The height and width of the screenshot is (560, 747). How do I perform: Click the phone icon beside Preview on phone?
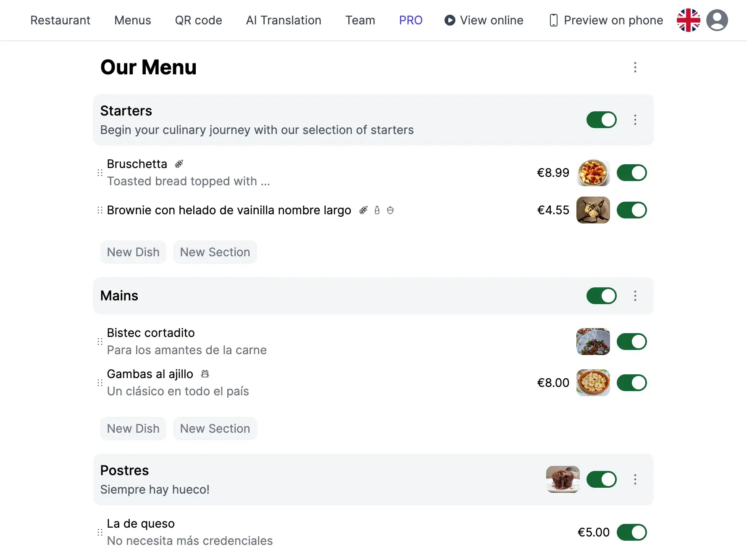tap(553, 20)
